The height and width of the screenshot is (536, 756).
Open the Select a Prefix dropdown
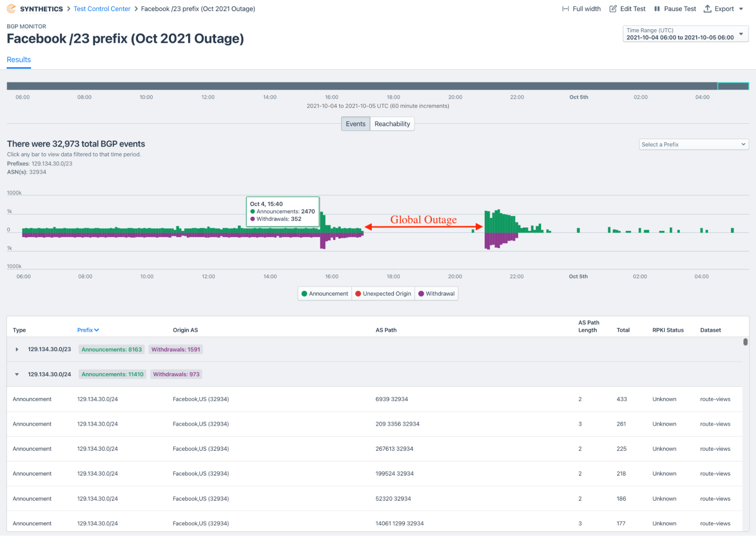pyautogui.click(x=693, y=144)
